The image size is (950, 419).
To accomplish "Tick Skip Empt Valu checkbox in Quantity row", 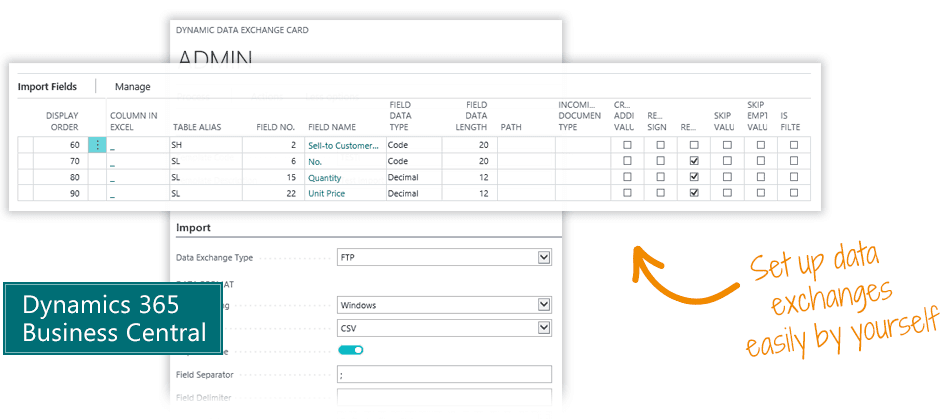I will (761, 177).
